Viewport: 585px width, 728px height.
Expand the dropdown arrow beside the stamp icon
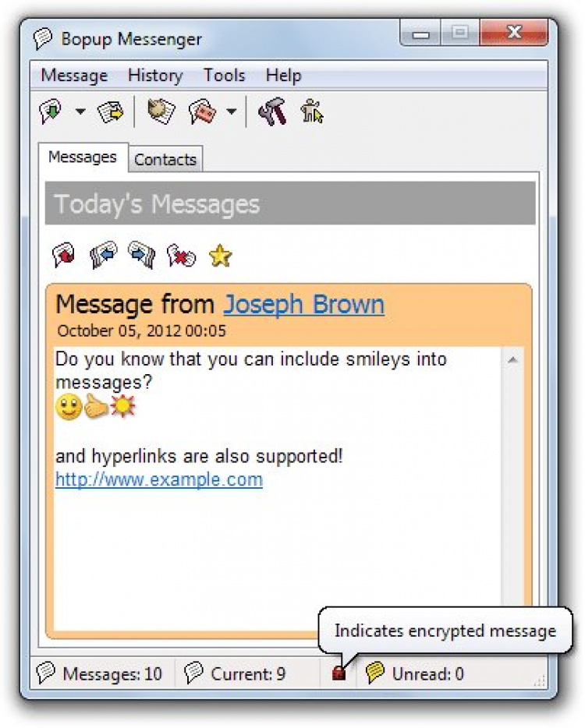[x=232, y=111]
